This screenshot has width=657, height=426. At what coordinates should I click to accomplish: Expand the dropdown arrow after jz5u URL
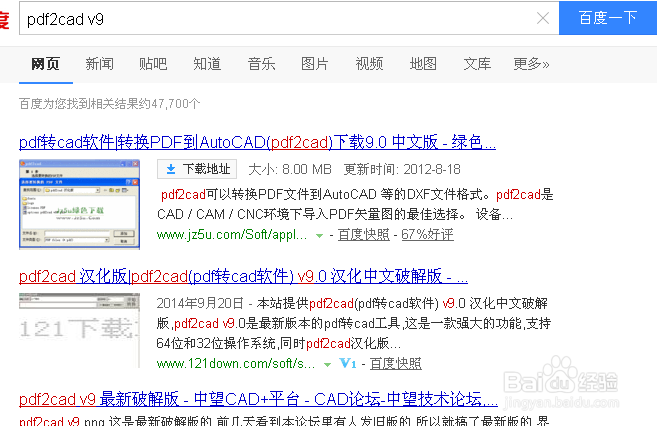click(319, 236)
